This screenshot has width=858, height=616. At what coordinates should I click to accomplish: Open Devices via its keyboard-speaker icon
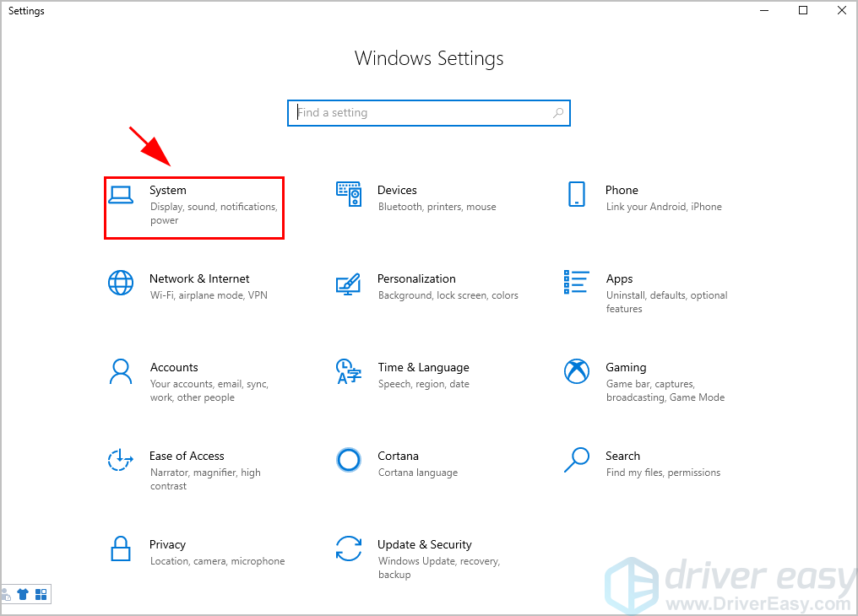coord(349,195)
